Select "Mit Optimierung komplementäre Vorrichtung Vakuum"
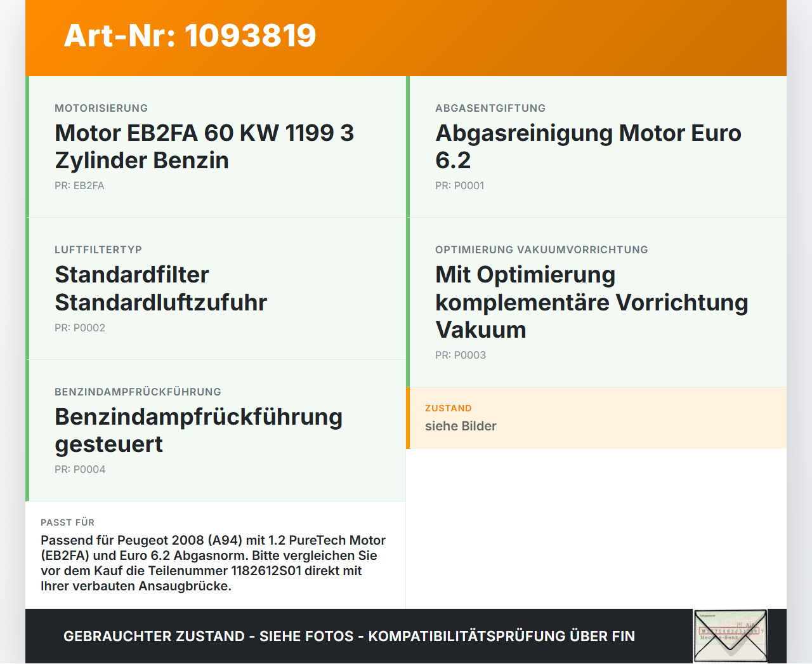Viewport: 812px width, 664px height. 592,302
